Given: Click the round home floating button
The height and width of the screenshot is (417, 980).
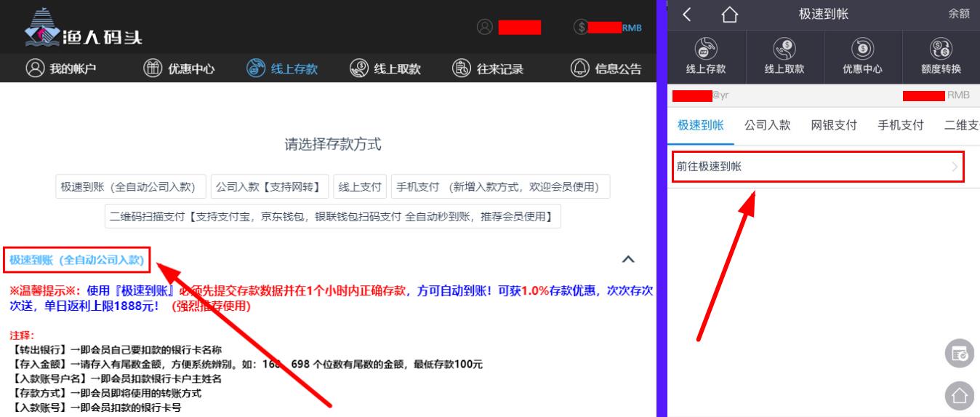Looking at the screenshot, I should 959,395.
